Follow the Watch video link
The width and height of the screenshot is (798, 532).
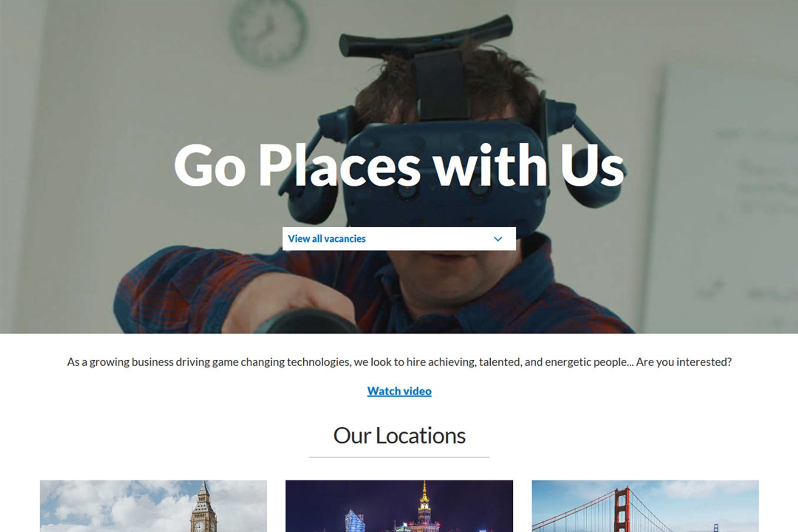click(x=399, y=391)
